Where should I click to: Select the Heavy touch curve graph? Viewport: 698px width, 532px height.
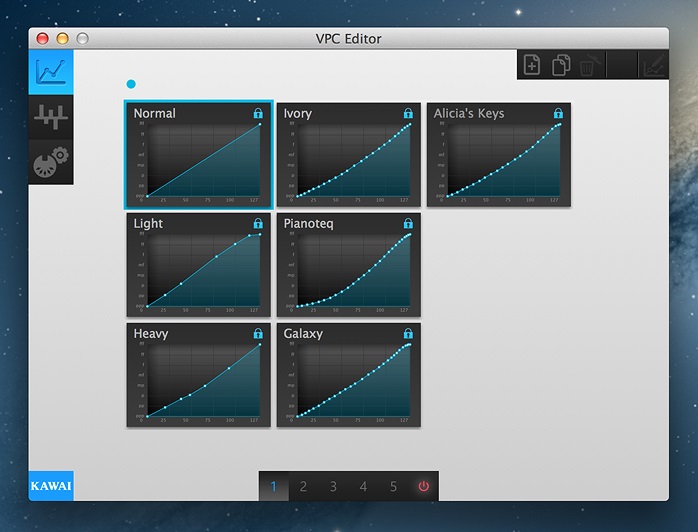click(x=203, y=380)
